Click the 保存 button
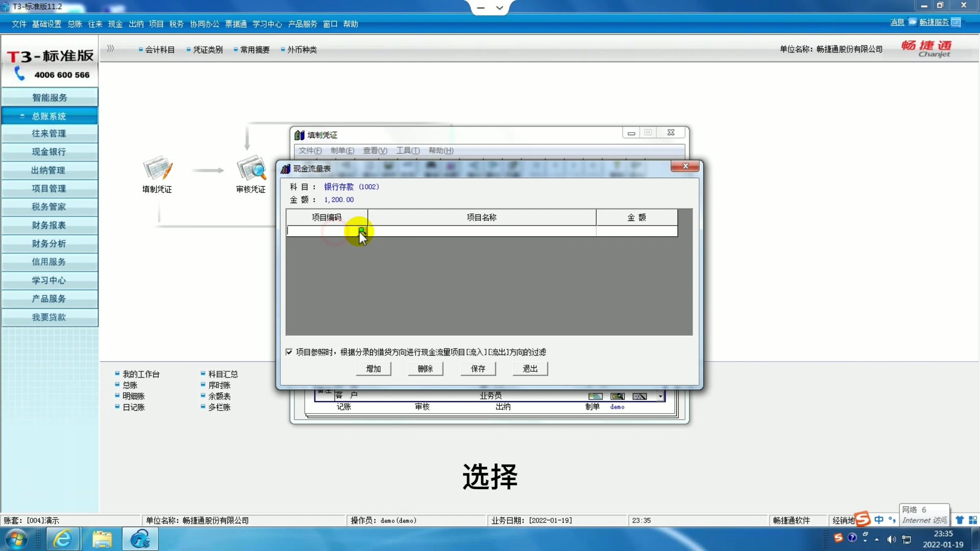The width and height of the screenshot is (980, 551). pyautogui.click(x=478, y=368)
